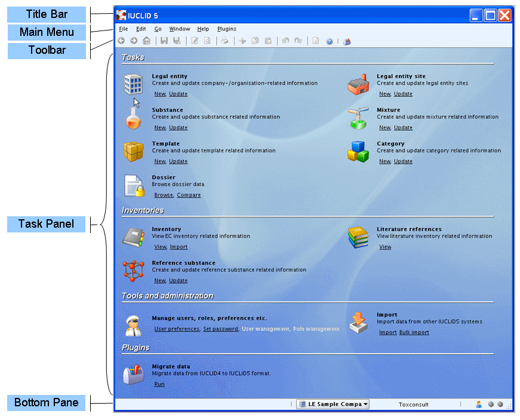
Task: Click View under Literature references
Action: 385,247
